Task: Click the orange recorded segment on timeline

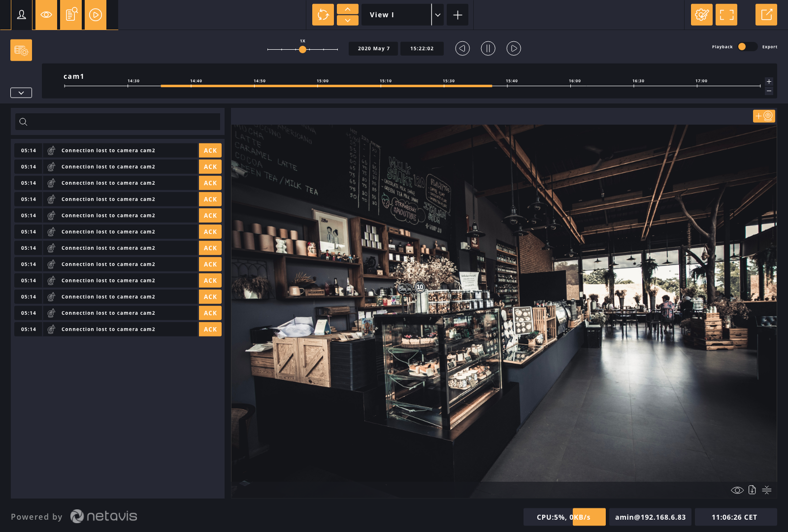Action: tap(326, 86)
